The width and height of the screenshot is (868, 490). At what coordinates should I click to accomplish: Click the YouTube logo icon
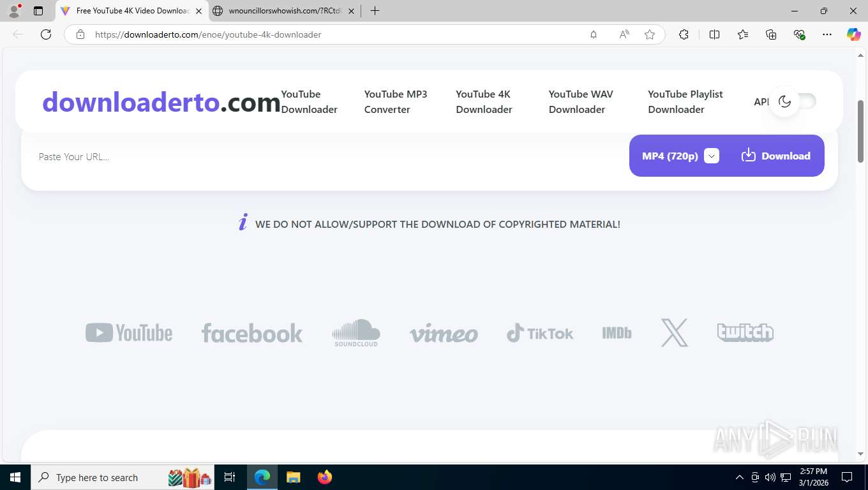pos(129,333)
